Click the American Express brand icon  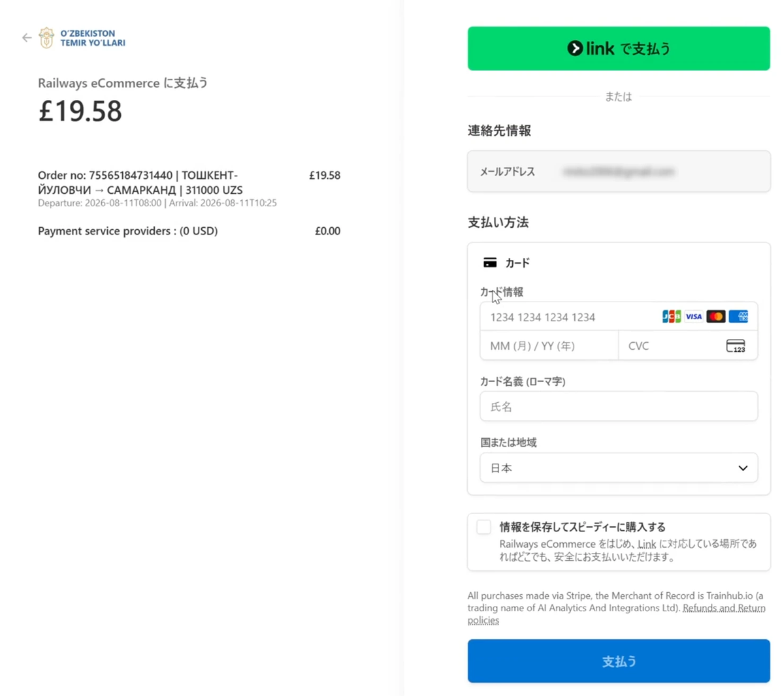[x=738, y=317]
